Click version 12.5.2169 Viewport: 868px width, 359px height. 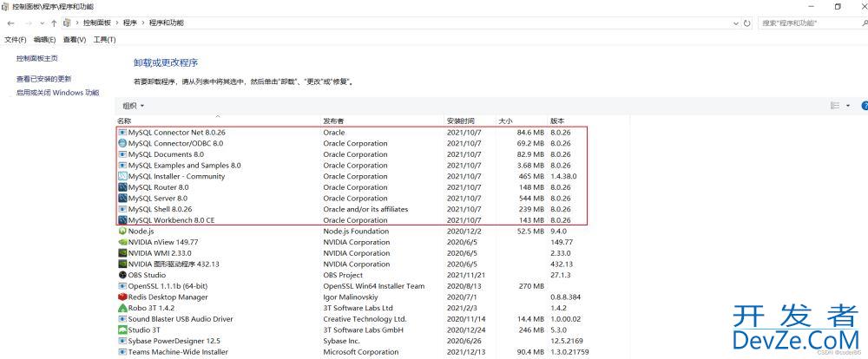(x=566, y=341)
